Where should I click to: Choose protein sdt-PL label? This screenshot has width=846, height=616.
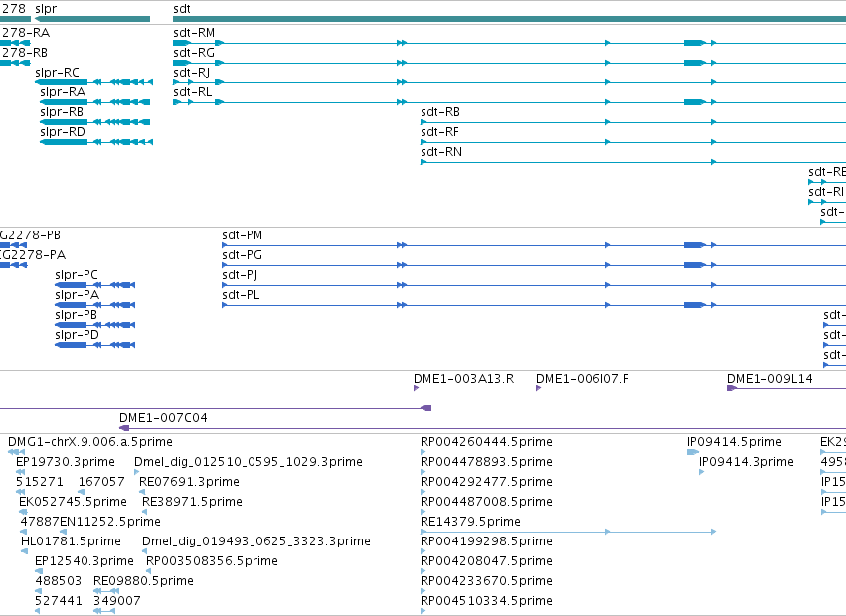coord(241,296)
